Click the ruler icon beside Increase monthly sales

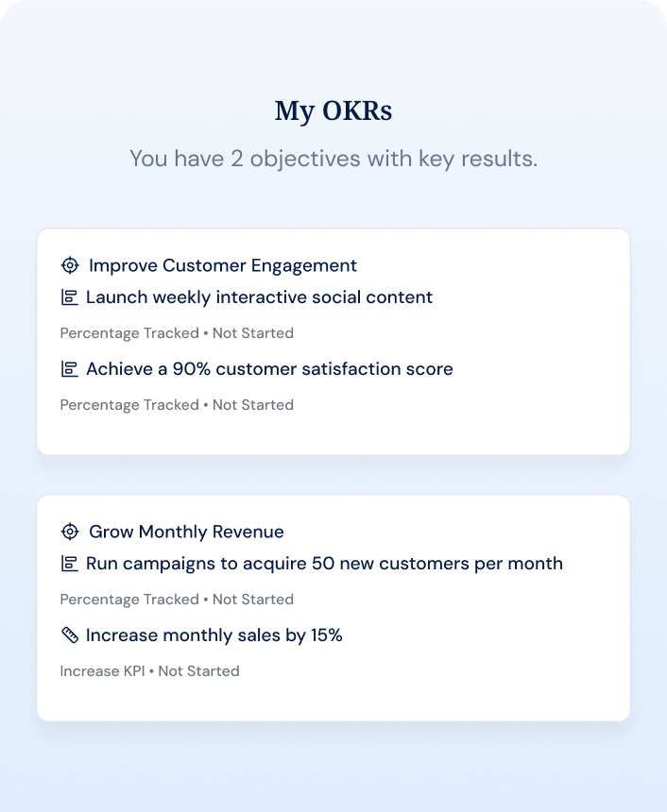[69, 635]
